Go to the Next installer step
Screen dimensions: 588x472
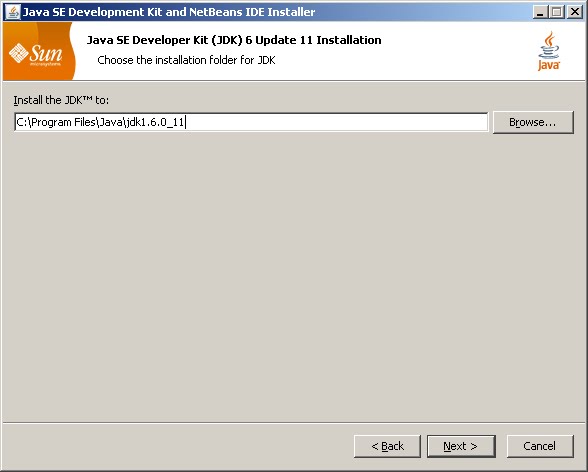(x=461, y=446)
